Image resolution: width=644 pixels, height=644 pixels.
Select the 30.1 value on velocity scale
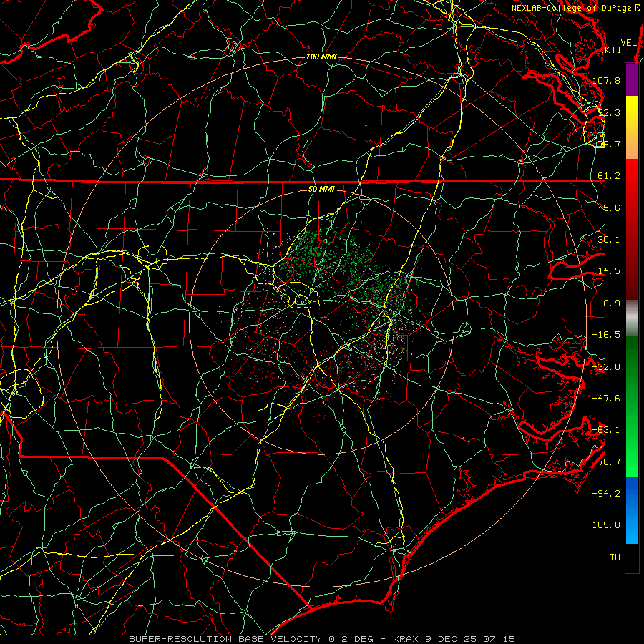point(609,240)
